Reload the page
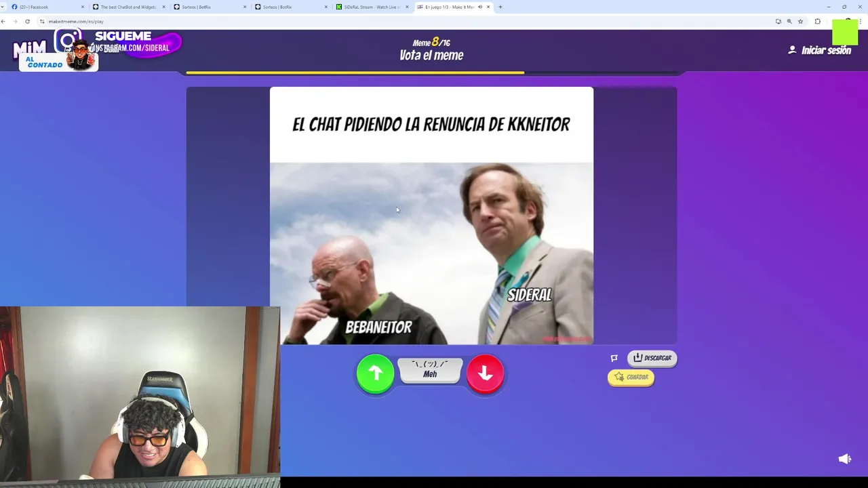 [27, 21]
